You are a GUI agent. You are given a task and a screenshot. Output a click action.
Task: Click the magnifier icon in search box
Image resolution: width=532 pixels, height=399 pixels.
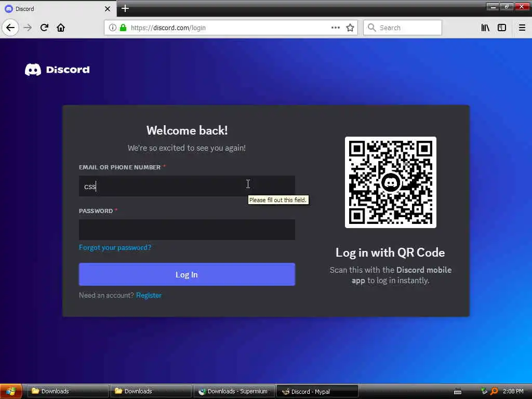tap(372, 28)
